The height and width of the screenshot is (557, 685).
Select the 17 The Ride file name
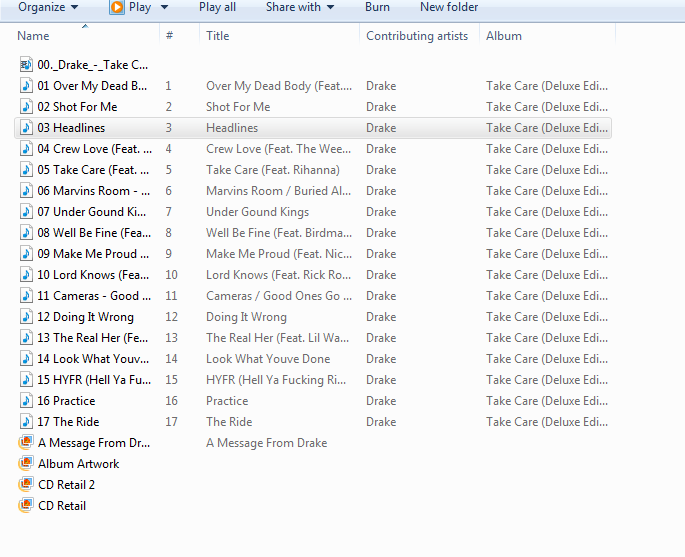coord(68,421)
